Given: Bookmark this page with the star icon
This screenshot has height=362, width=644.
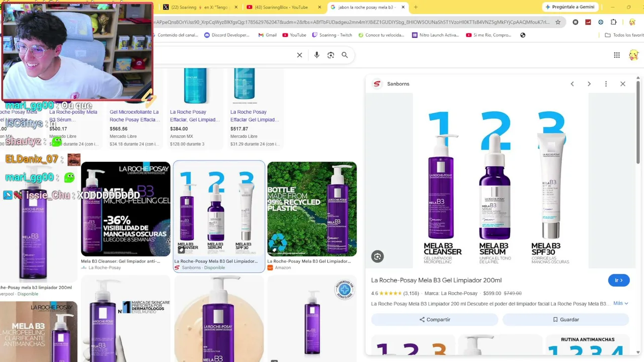Looking at the screenshot, I should [557, 22].
